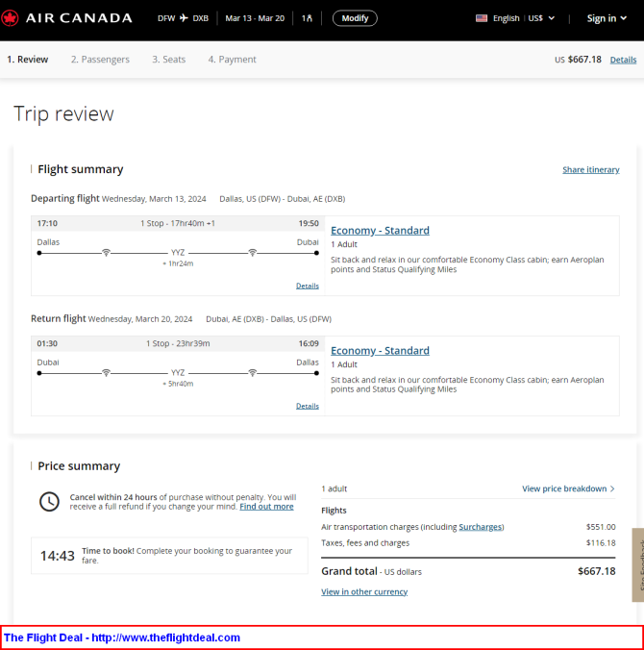Screen dimensions: 644x650
Task: Open Details link for Dallas to Dubai flight
Action: 308,286
